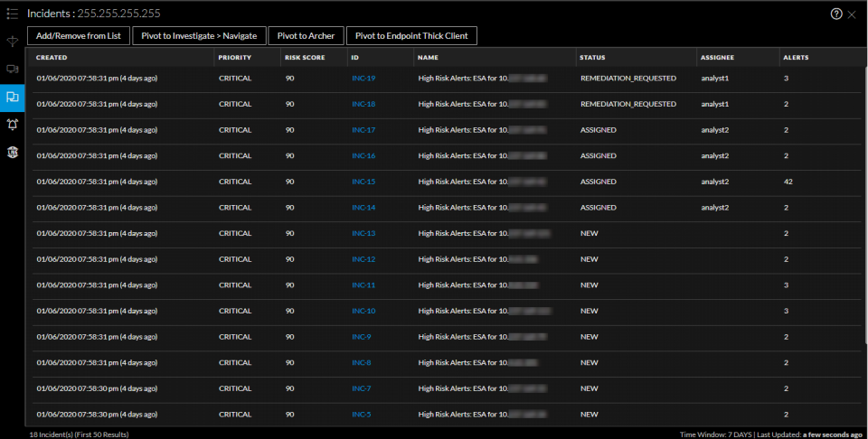
Task: Open incident link INC-18
Action: click(363, 104)
